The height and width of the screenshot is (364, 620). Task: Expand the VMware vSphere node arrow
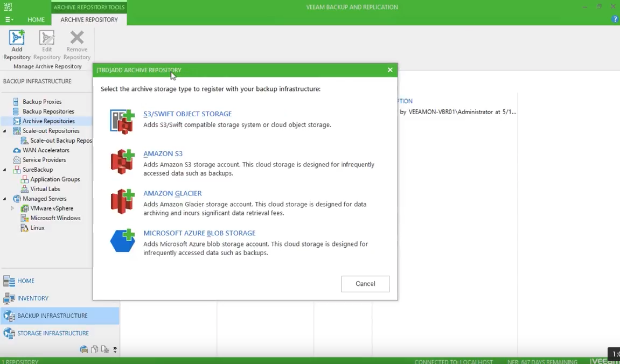tap(12, 208)
